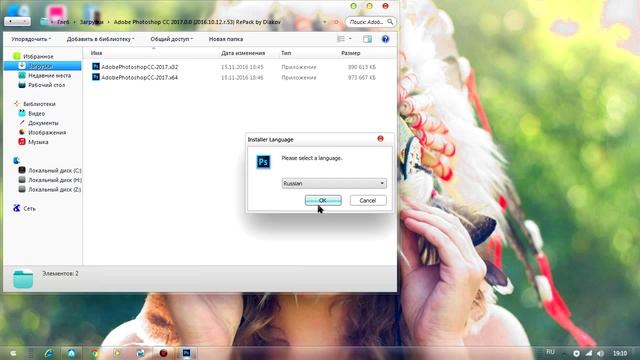This screenshot has width=640, height=360.
Task: Click the 15.11.2016 18:45 date cell
Action: [242, 67]
